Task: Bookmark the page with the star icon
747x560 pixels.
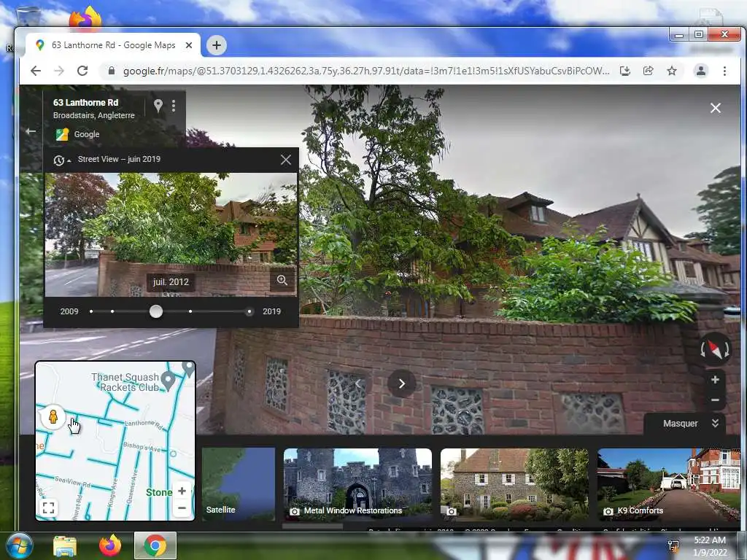Action: pos(672,71)
